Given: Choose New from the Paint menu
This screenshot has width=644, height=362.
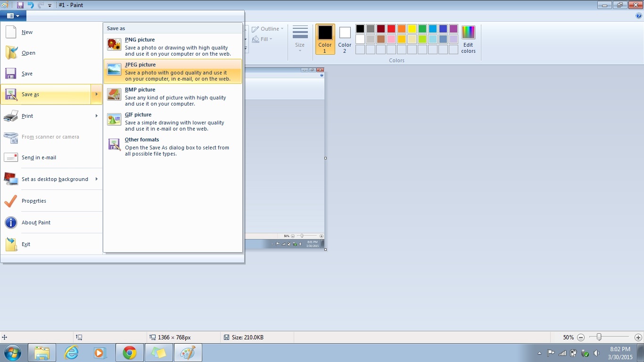Looking at the screenshot, I should pyautogui.click(x=52, y=33).
